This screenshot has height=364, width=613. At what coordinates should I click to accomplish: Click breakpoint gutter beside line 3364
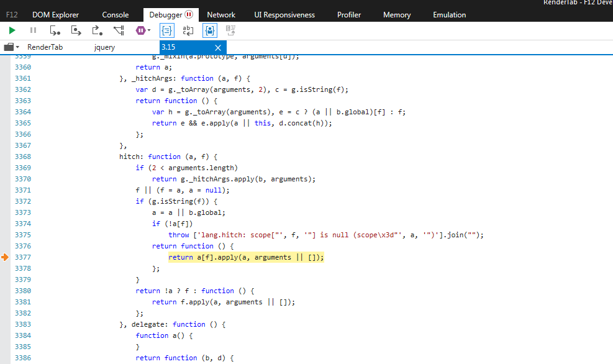[x=5, y=112]
